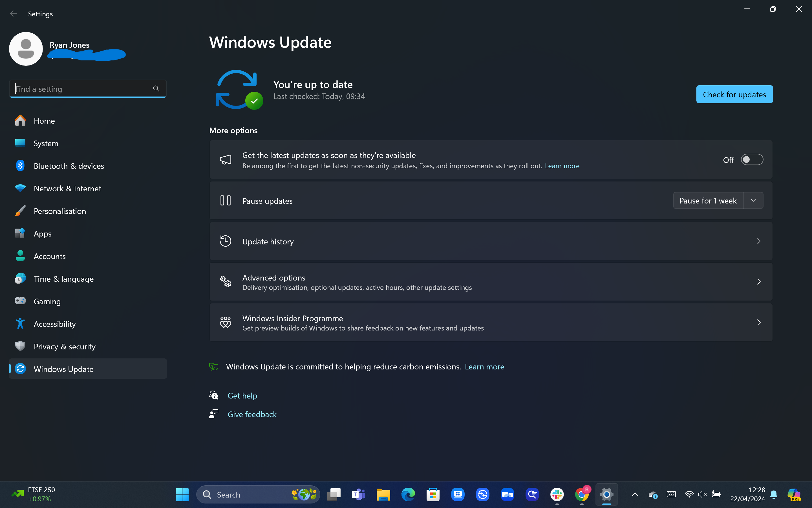
Task: Click the Check for updates button
Action: pos(734,95)
